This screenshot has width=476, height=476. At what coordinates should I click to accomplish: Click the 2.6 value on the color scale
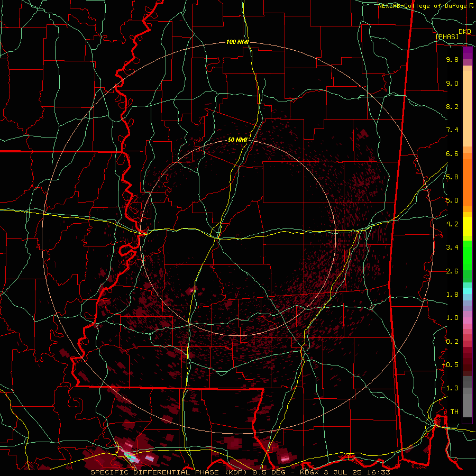point(452,271)
